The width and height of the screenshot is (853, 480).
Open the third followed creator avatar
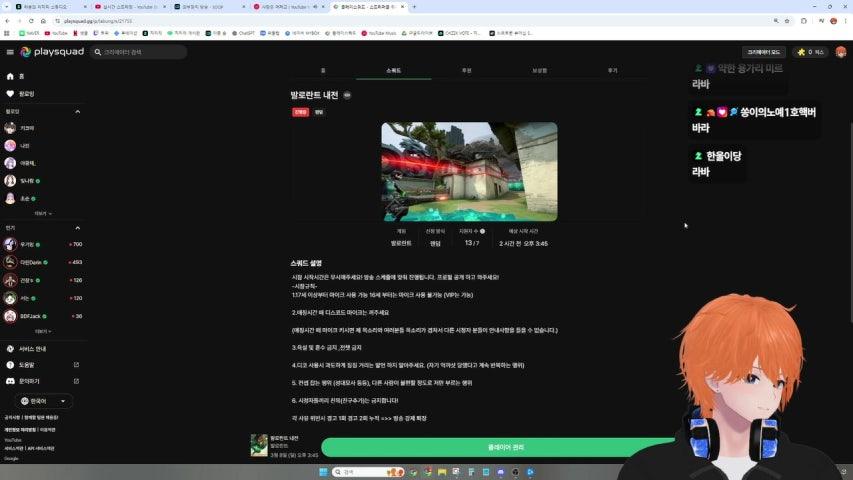tap(10, 163)
